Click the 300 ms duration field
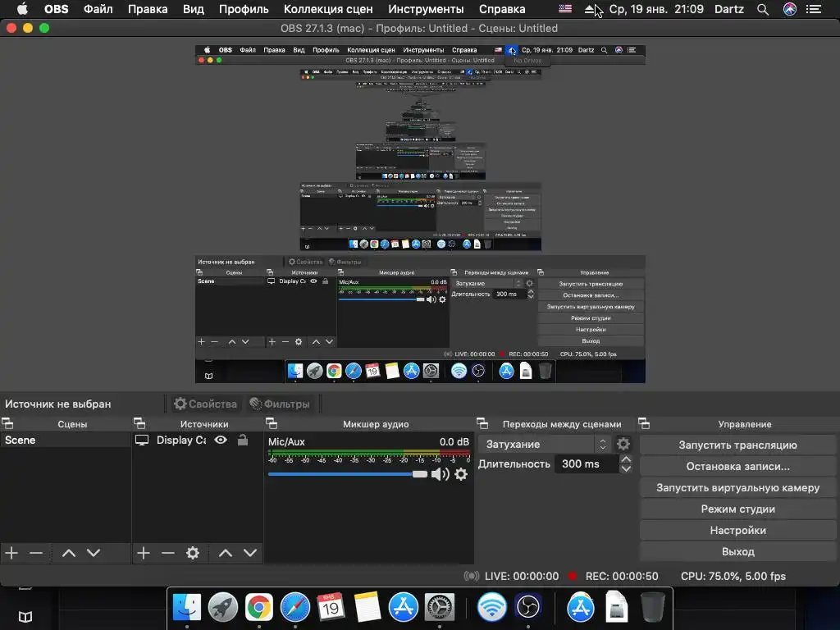Viewport: 840px width, 630px height. coord(586,464)
